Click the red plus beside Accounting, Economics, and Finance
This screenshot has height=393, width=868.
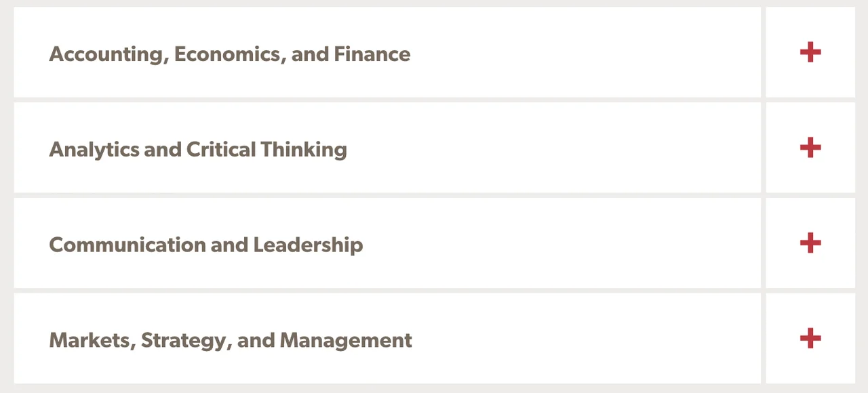[810, 52]
